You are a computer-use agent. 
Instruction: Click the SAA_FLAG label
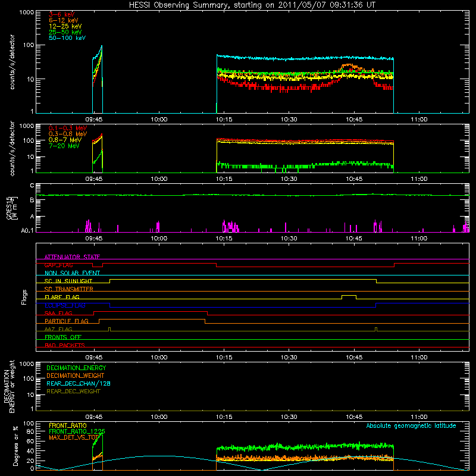click(x=58, y=313)
